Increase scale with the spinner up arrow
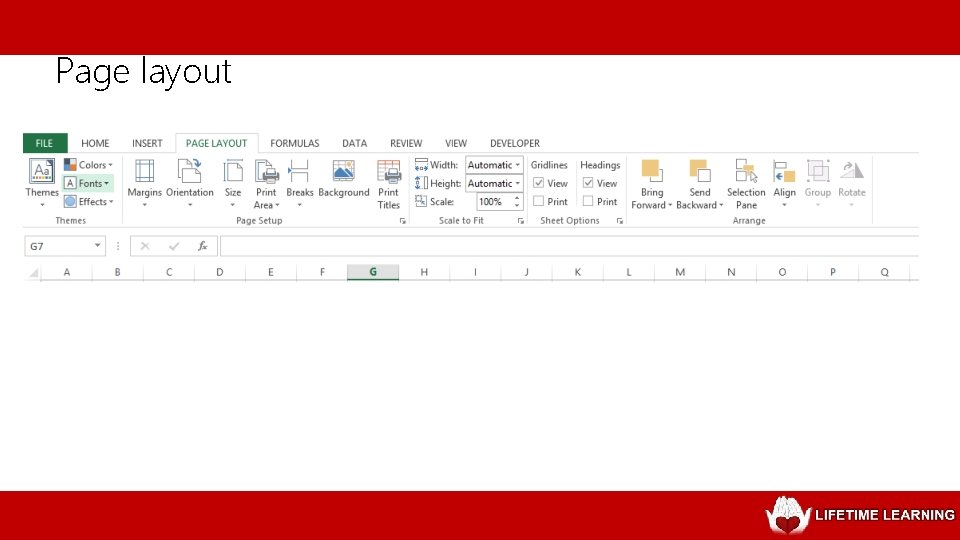Viewport: 960px width, 540px height. point(517,198)
